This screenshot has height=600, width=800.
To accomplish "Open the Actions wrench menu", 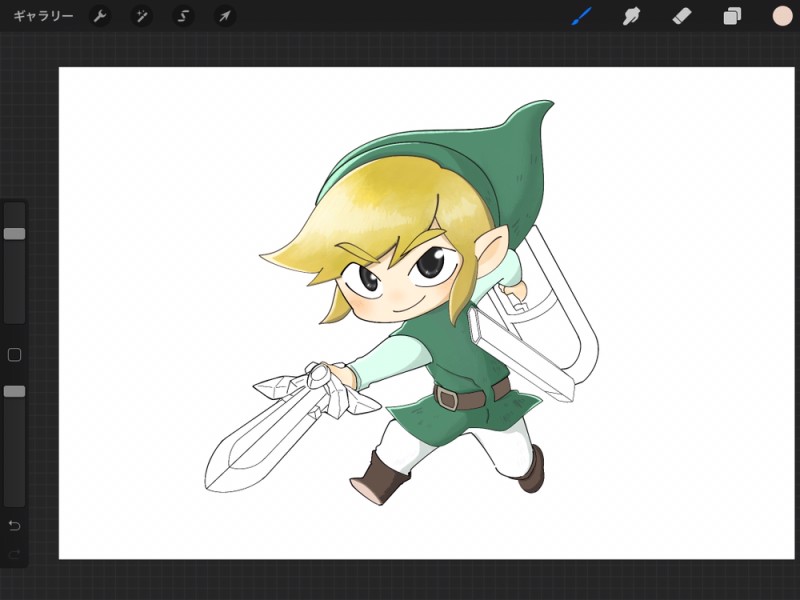I will pyautogui.click(x=100, y=16).
